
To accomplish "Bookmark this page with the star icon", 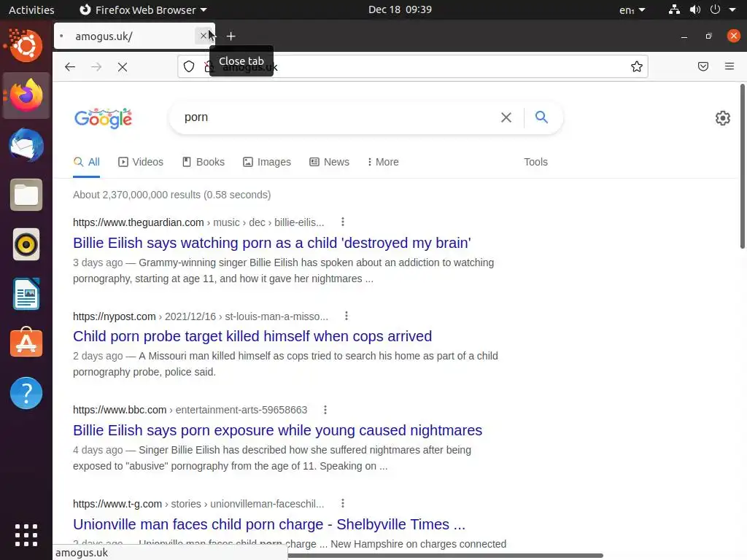I will point(636,66).
